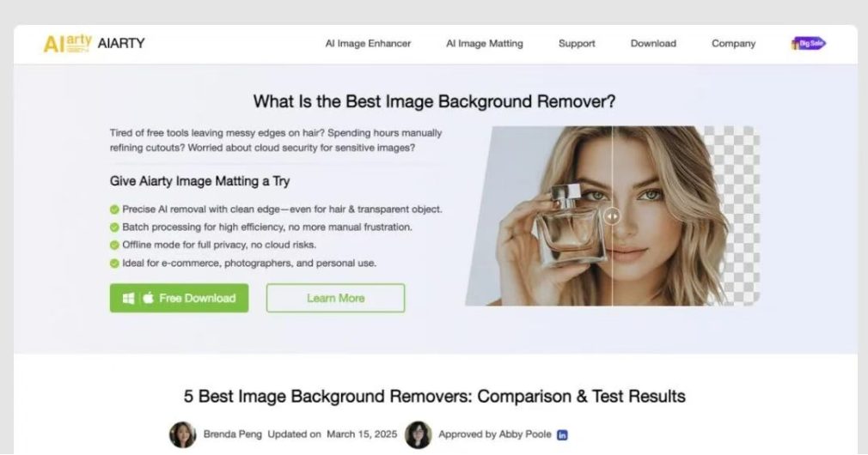
Task: Open the Company menu
Action: coord(733,44)
